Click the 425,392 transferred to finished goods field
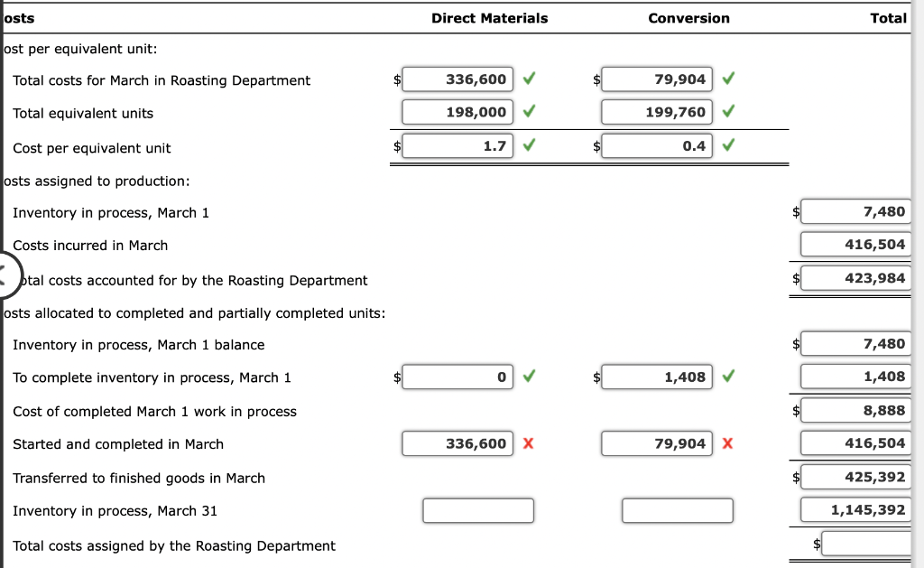The width and height of the screenshot is (924, 568). click(x=855, y=477)
